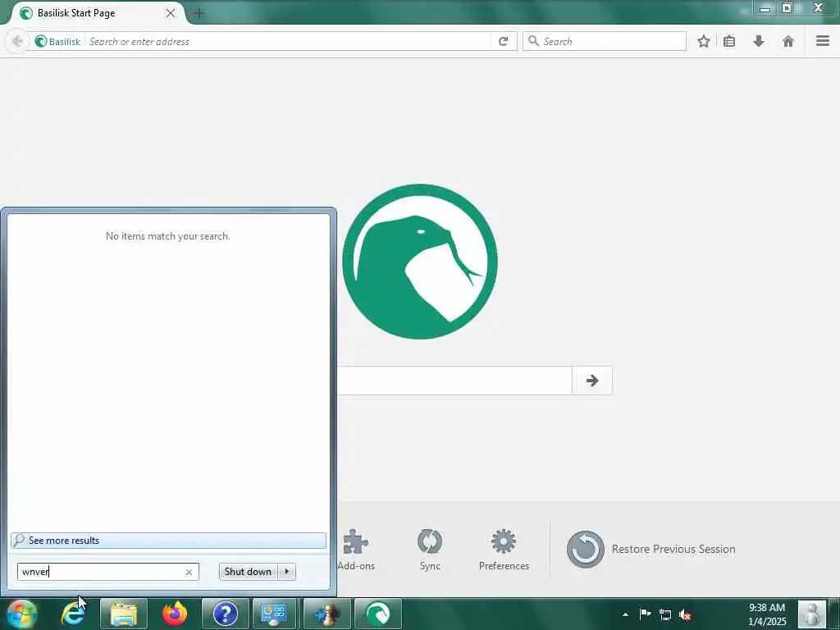Open the network tray icon
This screenshot has width=840, height=630.
click(664, 614)
